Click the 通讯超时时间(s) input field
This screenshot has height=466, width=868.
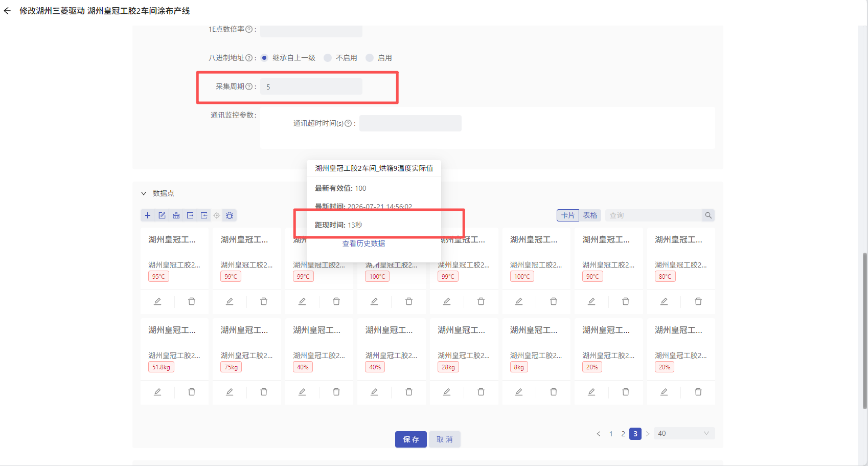point(410,123)
